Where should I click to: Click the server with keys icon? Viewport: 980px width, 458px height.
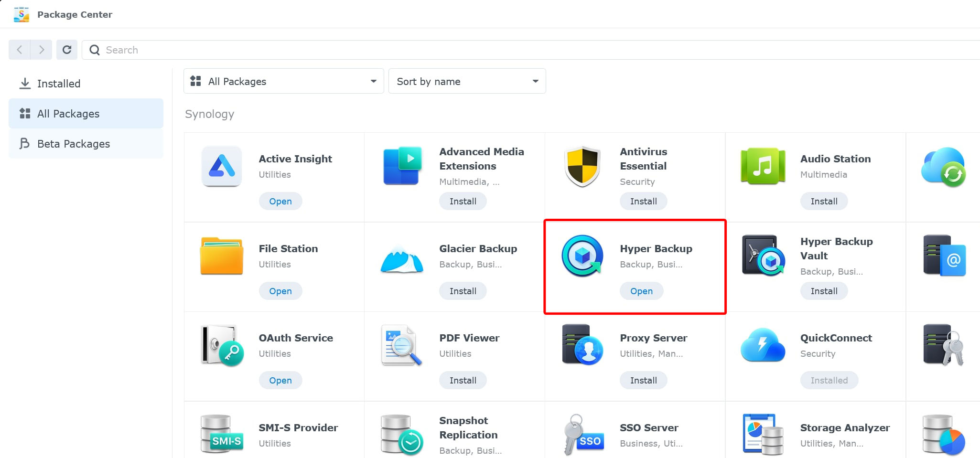click(944, 345)
